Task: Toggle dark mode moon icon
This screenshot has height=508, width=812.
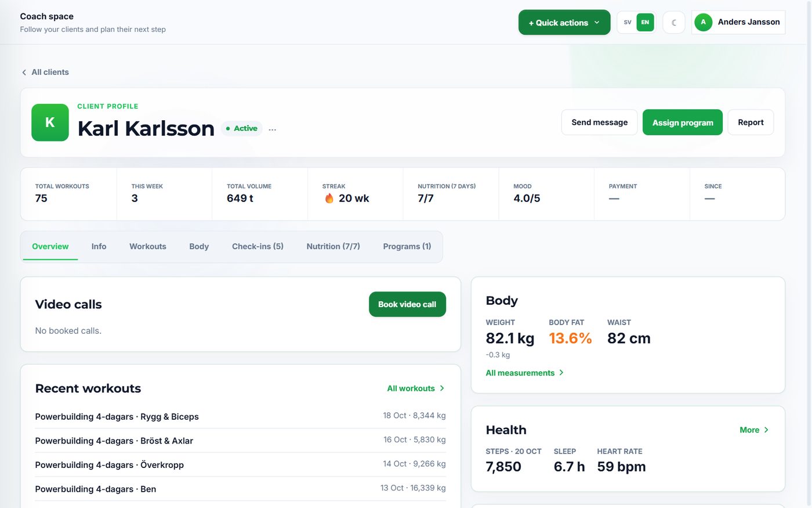Action: click(673, 23)
